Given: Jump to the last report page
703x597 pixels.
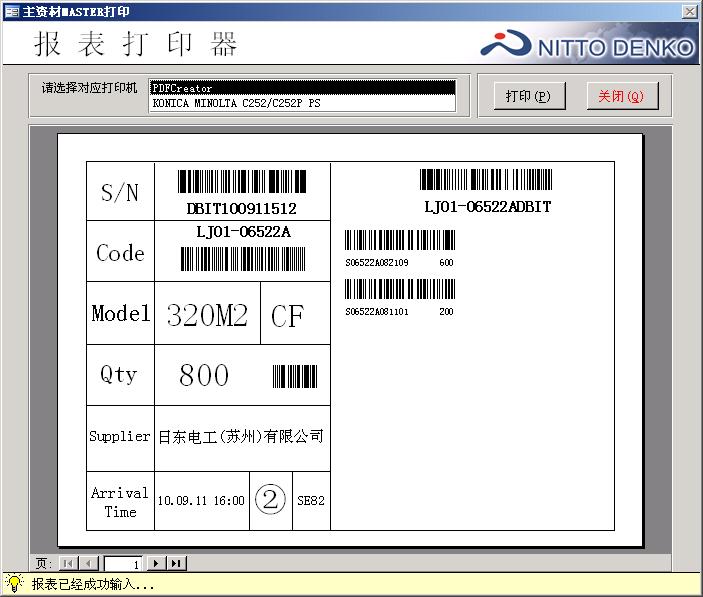Looking at the screenshot, I should (x=176, y=563).
